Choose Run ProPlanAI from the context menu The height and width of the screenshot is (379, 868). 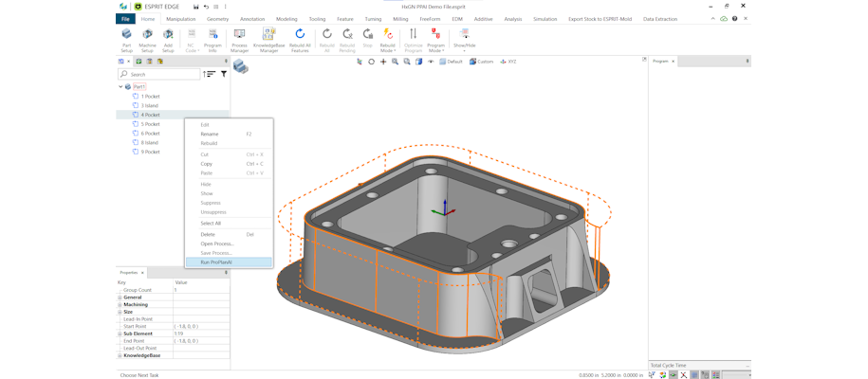tap(229, 262)
